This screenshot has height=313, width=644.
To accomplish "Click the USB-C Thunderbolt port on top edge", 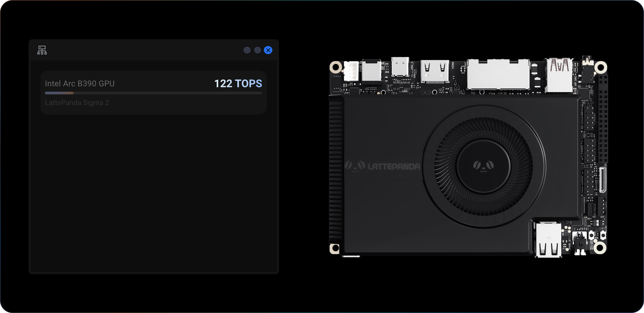I will click(400, 66).
